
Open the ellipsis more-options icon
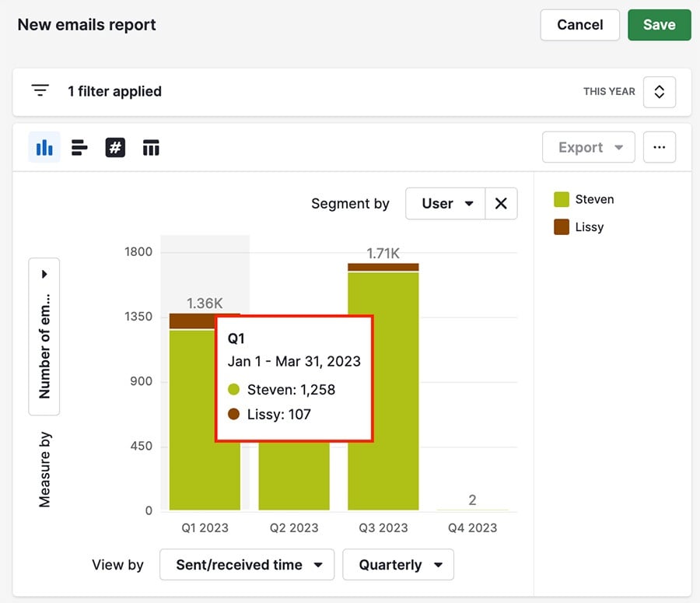coord(659,147)
